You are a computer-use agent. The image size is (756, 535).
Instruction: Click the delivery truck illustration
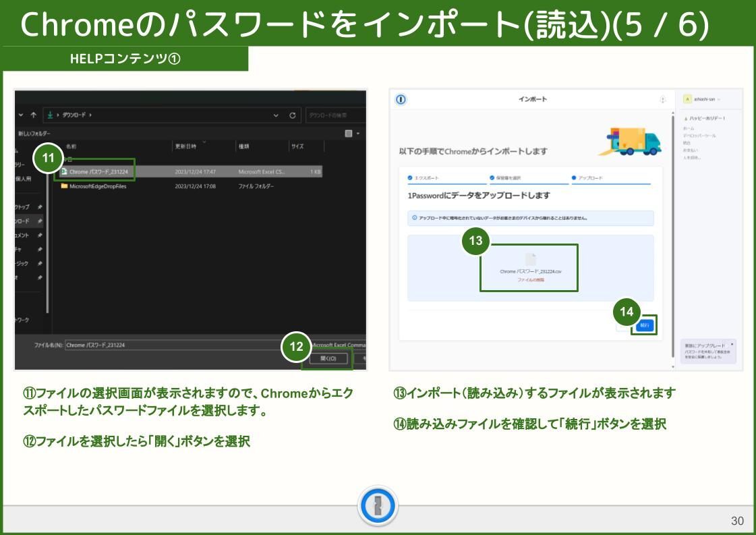tap(630, 142)
